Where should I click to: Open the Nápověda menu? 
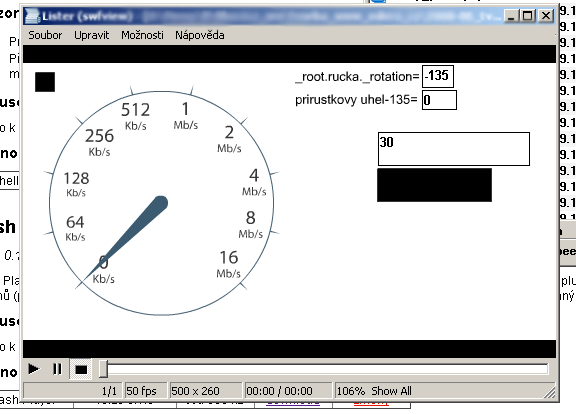coord(200,35)
